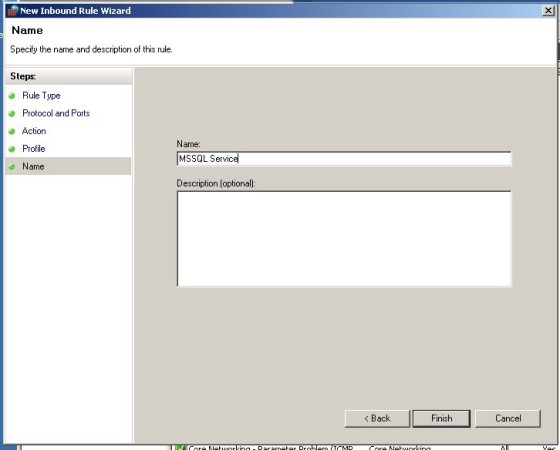Click the green bullet beside Protocol and Ports
The height and width of the screenshot is (450, 560).
coord(12,114)
